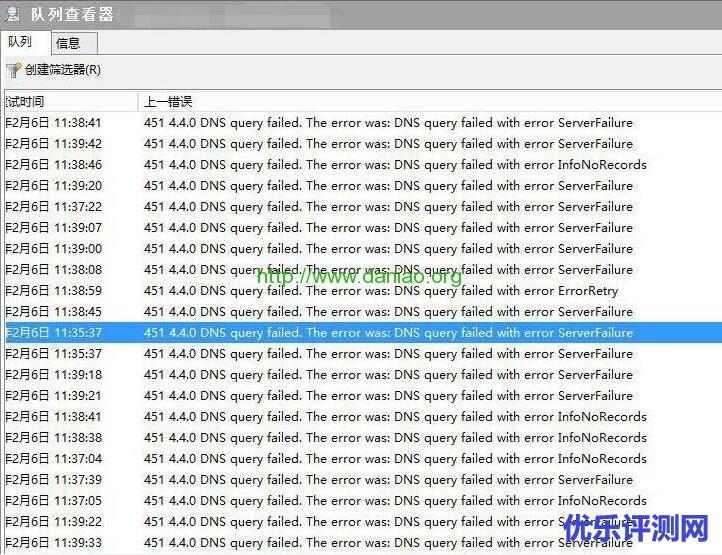Select timestamp 11:39:22 cell
This screenshot has width=722, height=555.
[x=53, y=521]
